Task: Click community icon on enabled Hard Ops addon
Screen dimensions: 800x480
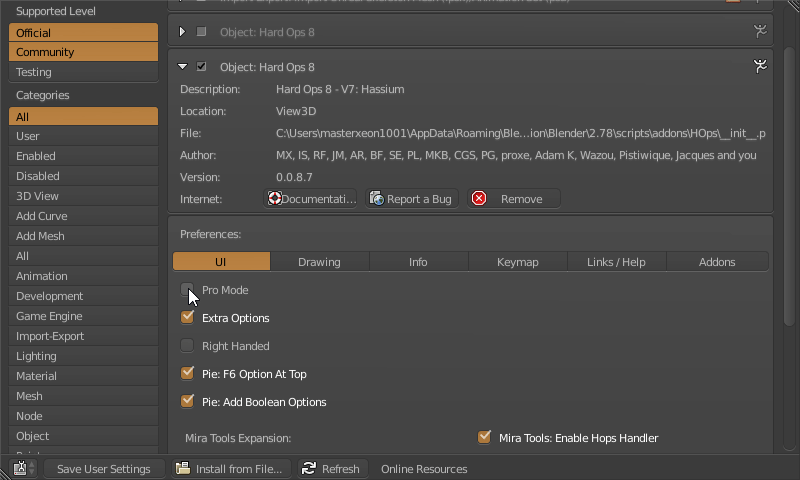Action: click(760, 67)
